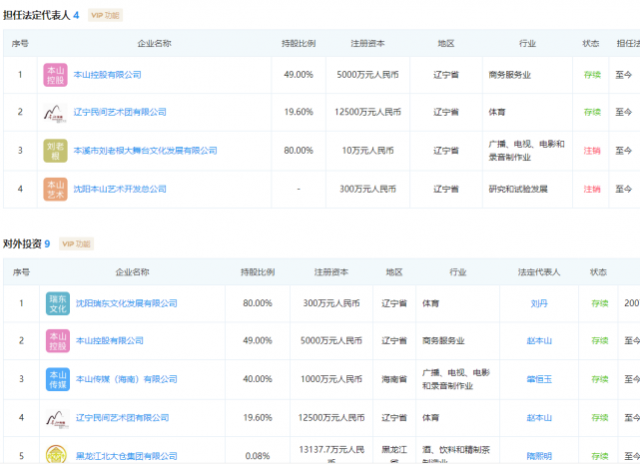Viewport: 640px width, 464px height.
Task: Click 49.00% in 担任法定代表人 table
Action: click(298, 75)
